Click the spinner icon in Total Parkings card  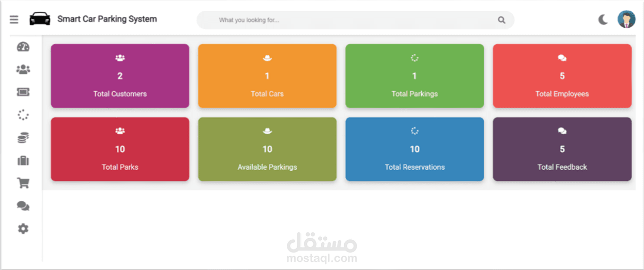pos(415,58)
